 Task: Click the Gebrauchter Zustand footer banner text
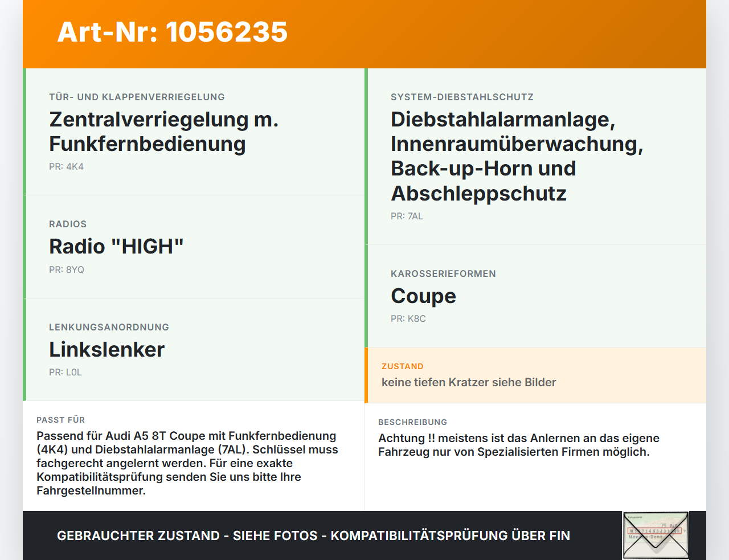pos(313,536)
